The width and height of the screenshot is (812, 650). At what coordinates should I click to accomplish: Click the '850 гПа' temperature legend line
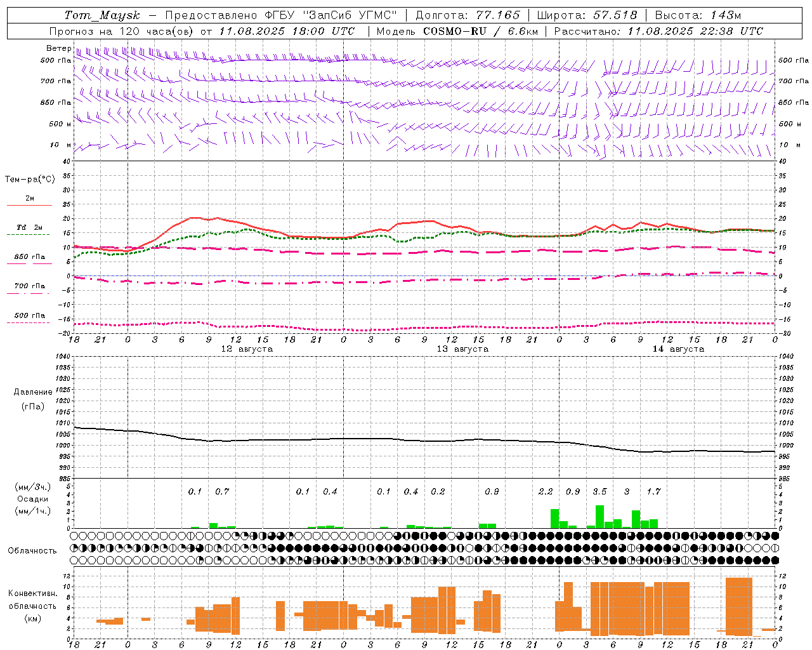pyautogui.click(x=29, y=263)
